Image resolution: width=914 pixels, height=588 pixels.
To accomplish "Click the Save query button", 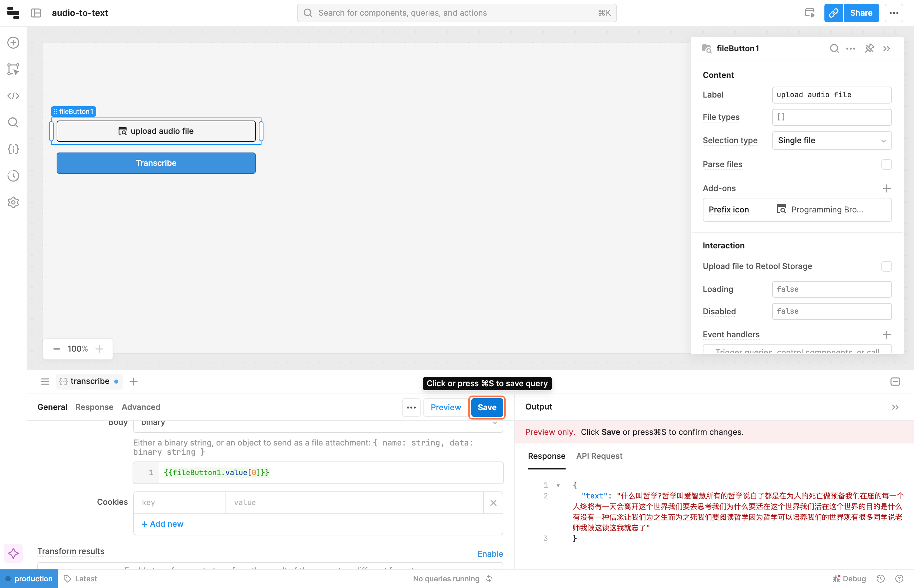I will tap(487, 408).
